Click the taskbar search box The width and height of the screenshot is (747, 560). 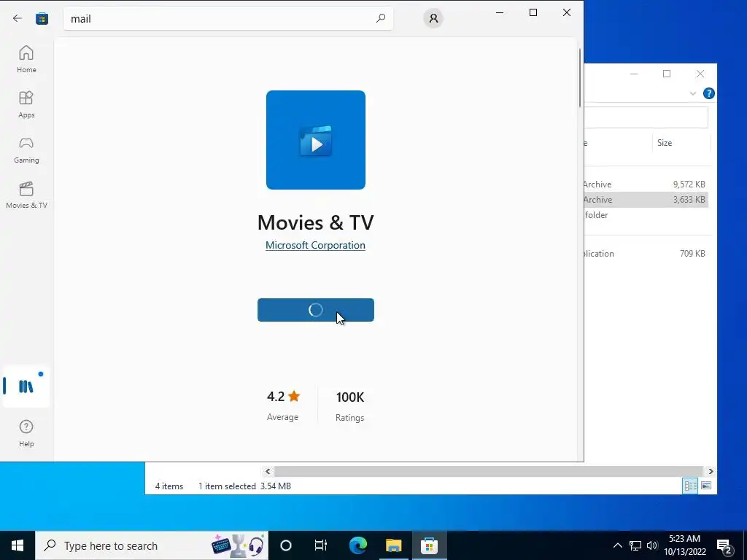[152, 545]
